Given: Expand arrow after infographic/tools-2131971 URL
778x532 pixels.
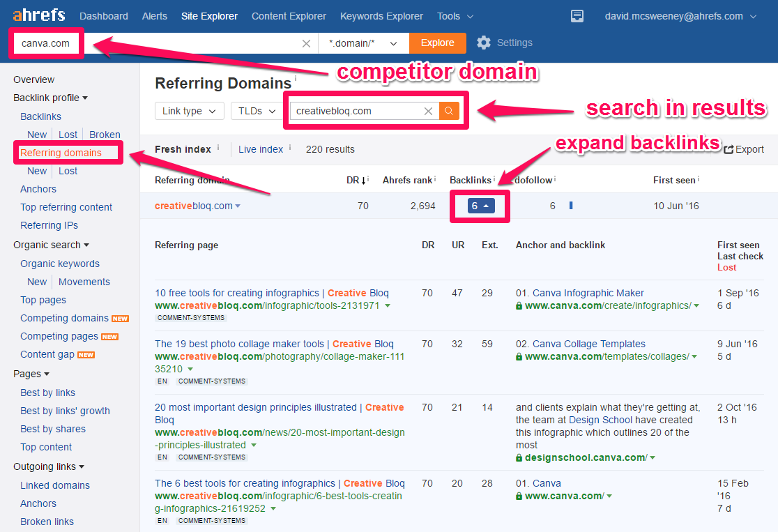Looking at the screenshot, I should tap(388, 305).
